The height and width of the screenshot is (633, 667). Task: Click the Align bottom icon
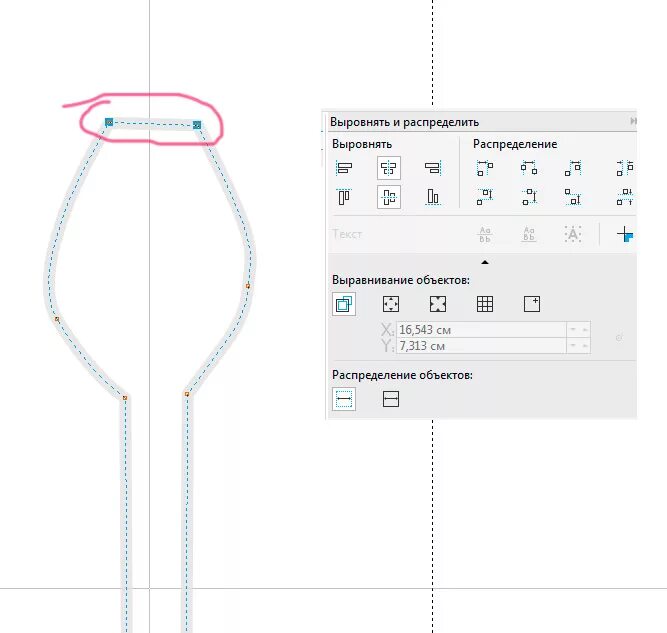[x=433, y=197]
